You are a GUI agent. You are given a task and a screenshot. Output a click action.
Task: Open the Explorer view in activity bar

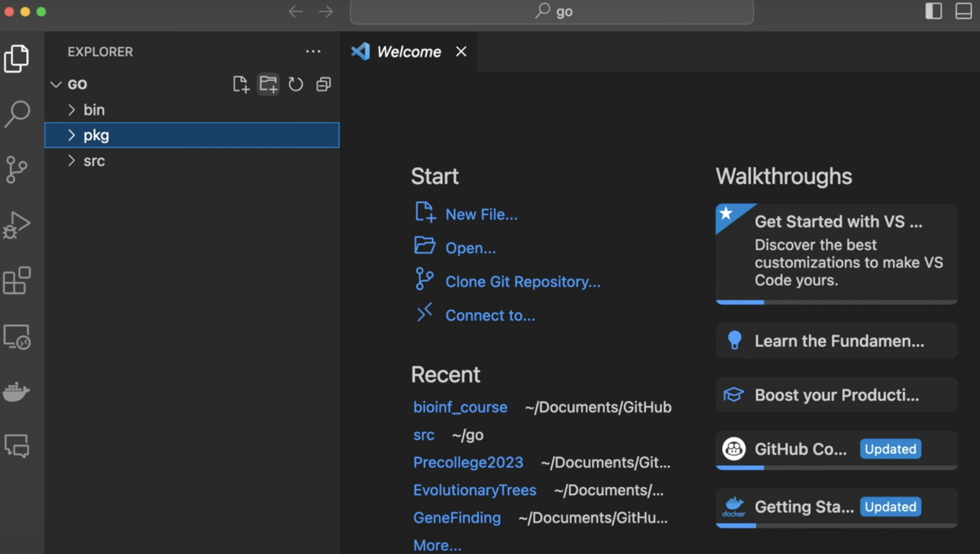(x=17, y=58)
